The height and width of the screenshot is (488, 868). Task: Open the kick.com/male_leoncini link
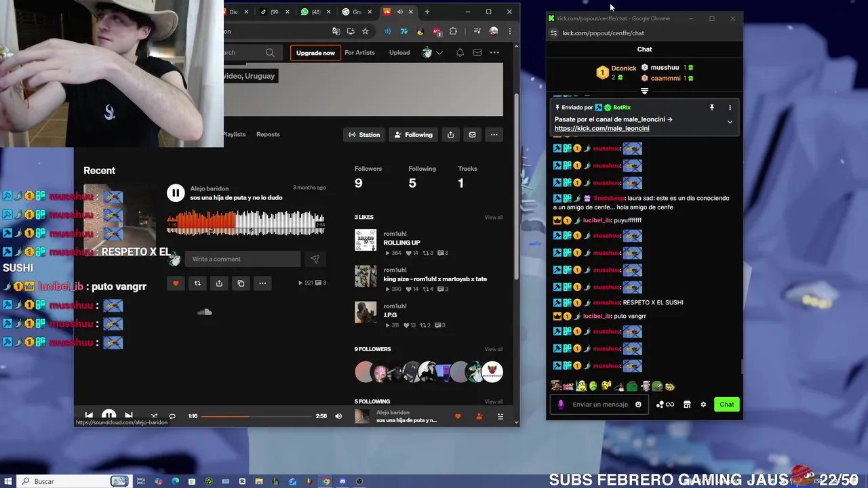[602, 128]
